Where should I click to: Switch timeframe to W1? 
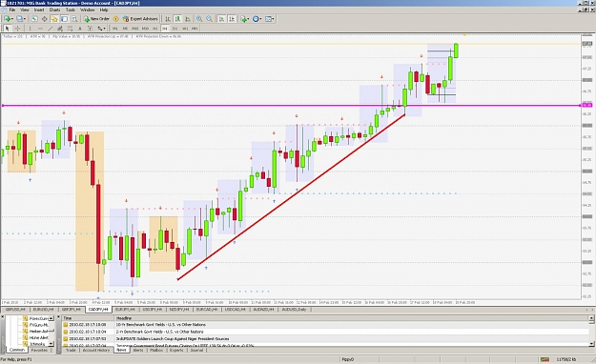185,29
